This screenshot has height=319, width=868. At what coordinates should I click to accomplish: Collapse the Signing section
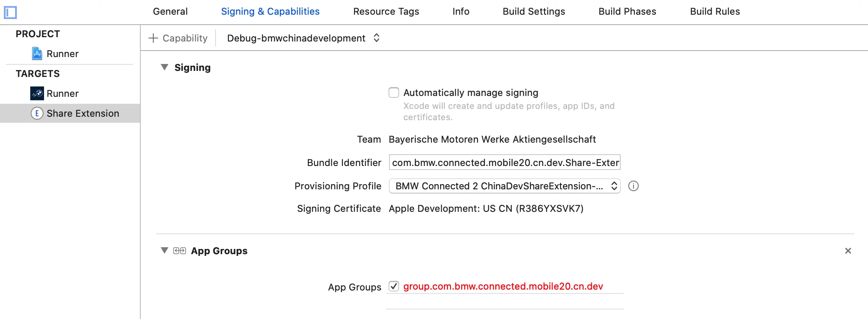pyautogui.click(x=165, y=67)
